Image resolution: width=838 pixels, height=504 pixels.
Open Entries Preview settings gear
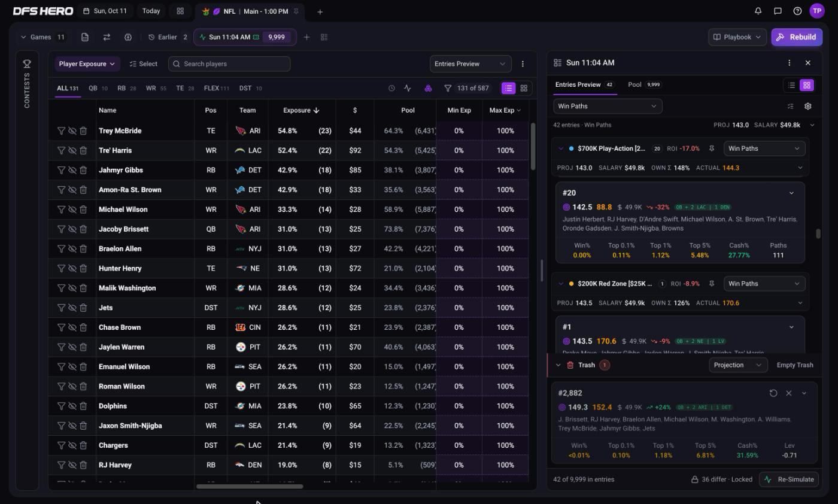point(807,106)
